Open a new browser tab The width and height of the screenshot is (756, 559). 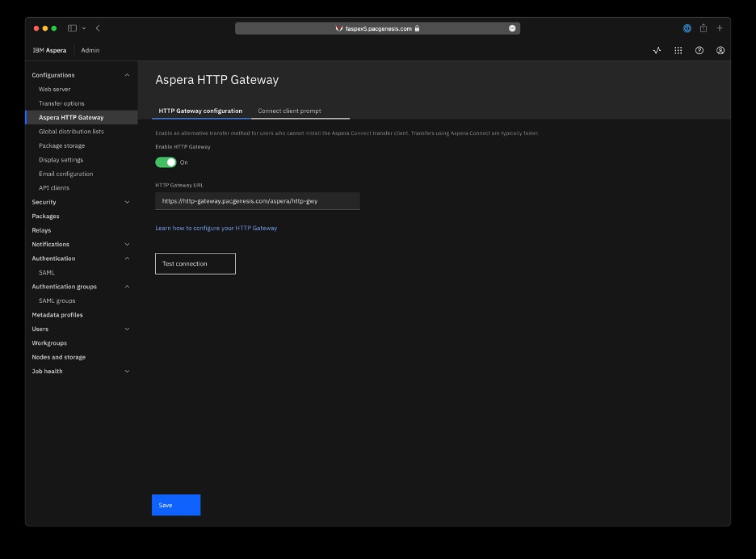click(x=720, y=28)
